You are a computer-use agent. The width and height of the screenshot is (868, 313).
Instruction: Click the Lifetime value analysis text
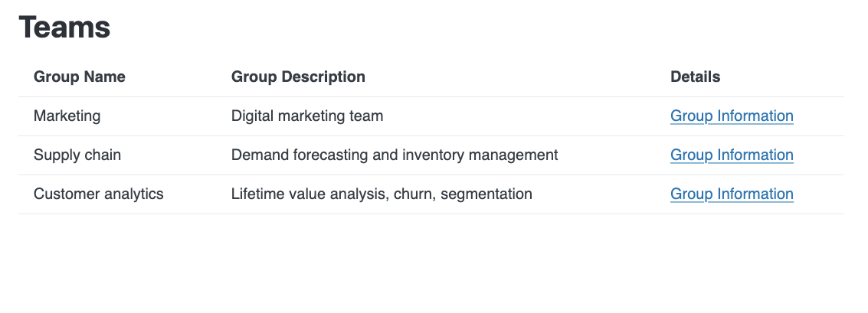click(310, 194)
